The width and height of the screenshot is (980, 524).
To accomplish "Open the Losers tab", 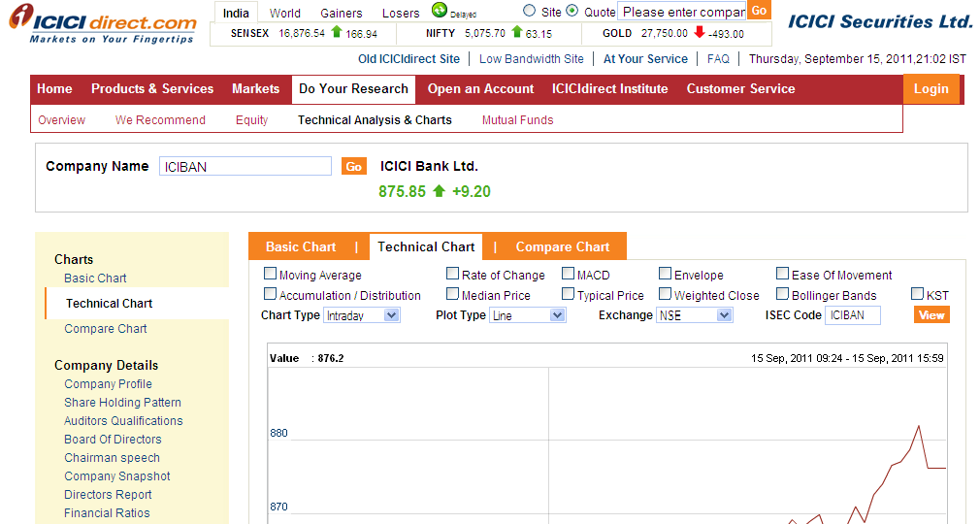I will [x=401, y=14].
